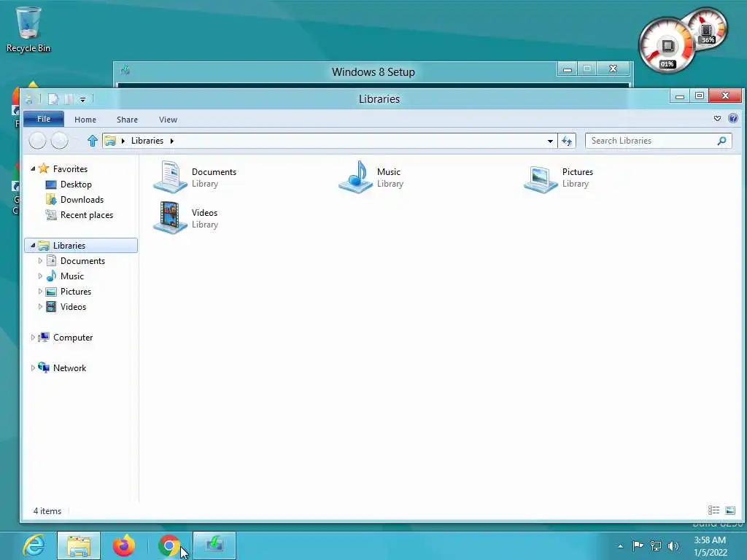Show hidden tray icons arrow
The width and height of the screenshot is (747, 560).
(620, 546)
